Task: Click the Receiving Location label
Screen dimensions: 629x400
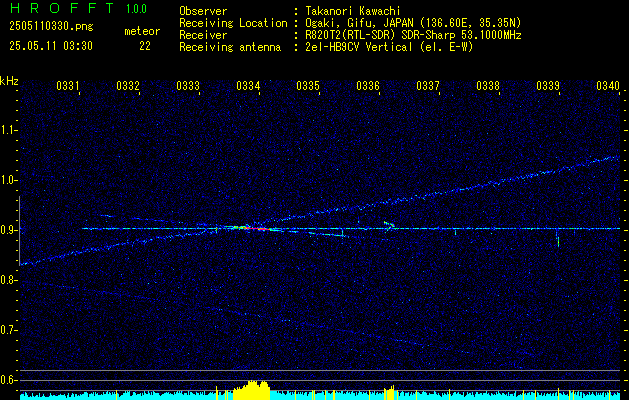Action: (233, 23)
